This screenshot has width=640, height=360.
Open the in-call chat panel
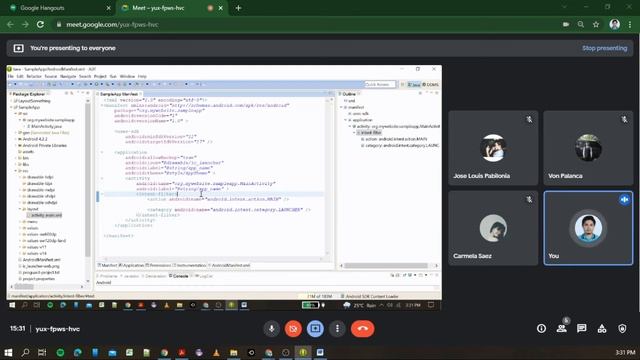(582, 329)
